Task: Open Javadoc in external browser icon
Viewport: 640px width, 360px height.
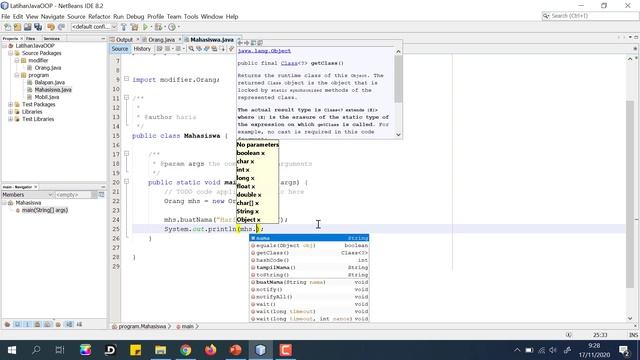Action: (x=253, y=42)
